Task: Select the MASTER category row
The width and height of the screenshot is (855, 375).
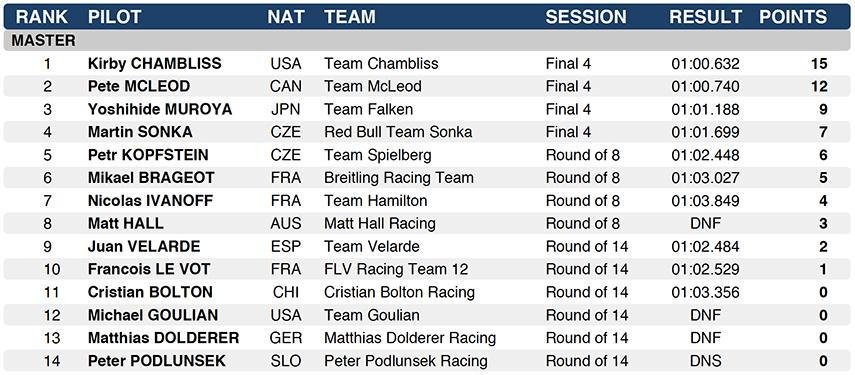Action: coord(428,41)
